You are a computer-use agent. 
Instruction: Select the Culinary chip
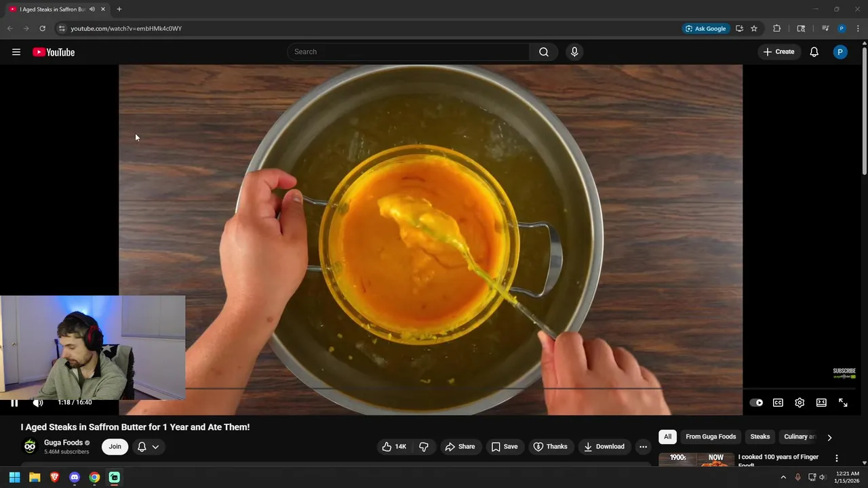point(800,437)
